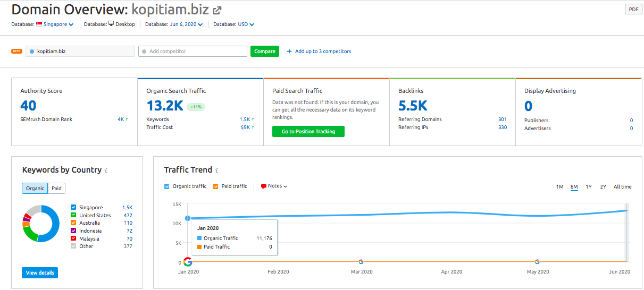Screen dimensions: 644x290
Task: Click the View details button
Action: pyautogui.click(x=40, y=272)
